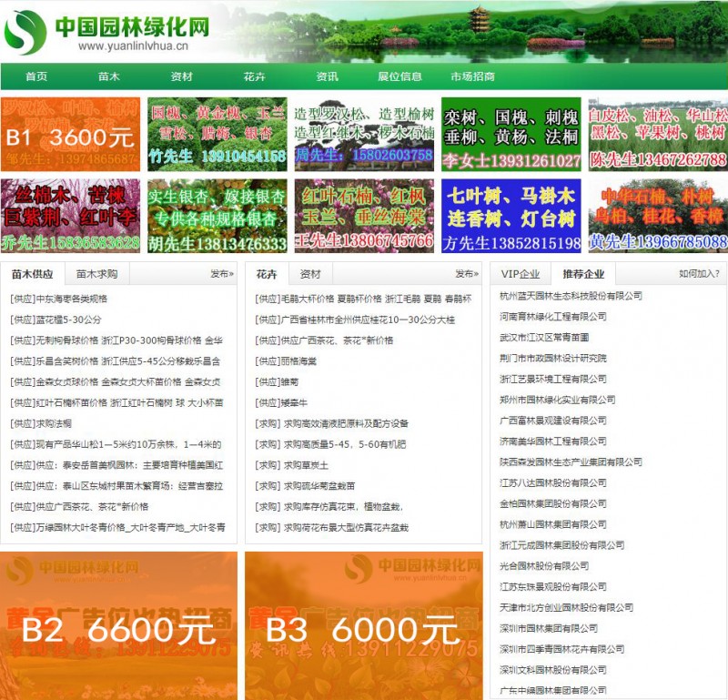Switch to the 资材 tab in the flower panel
This screenshot has width=728, height=700.
(310, 273)
